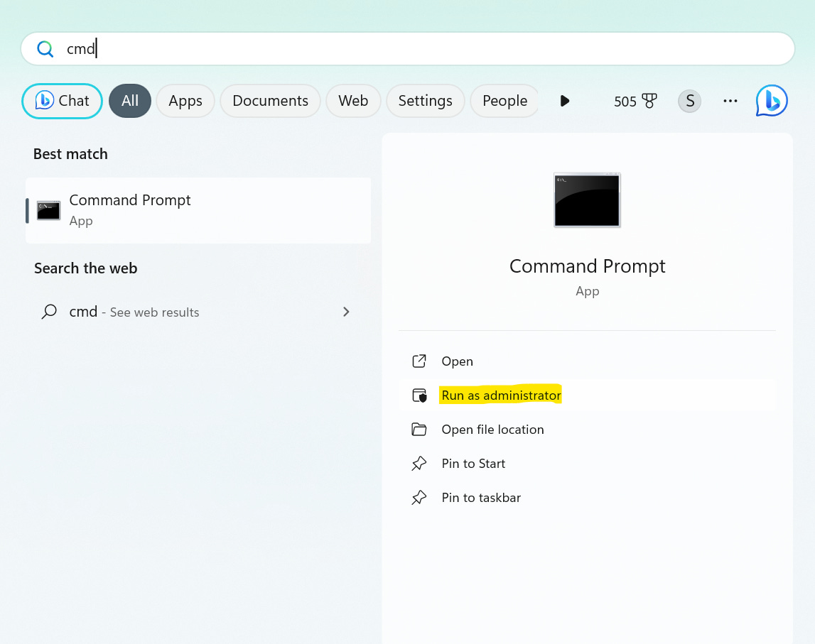Expand cmd web results using the chevron
The image size is (815, 644).
coord(346,312)
